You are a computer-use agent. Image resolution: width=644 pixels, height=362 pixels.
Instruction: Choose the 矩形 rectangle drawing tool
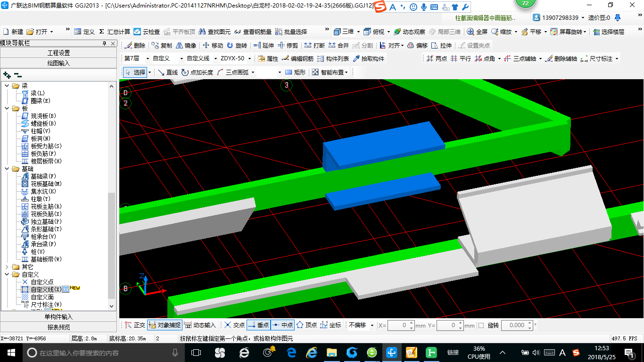click(295, 72)
